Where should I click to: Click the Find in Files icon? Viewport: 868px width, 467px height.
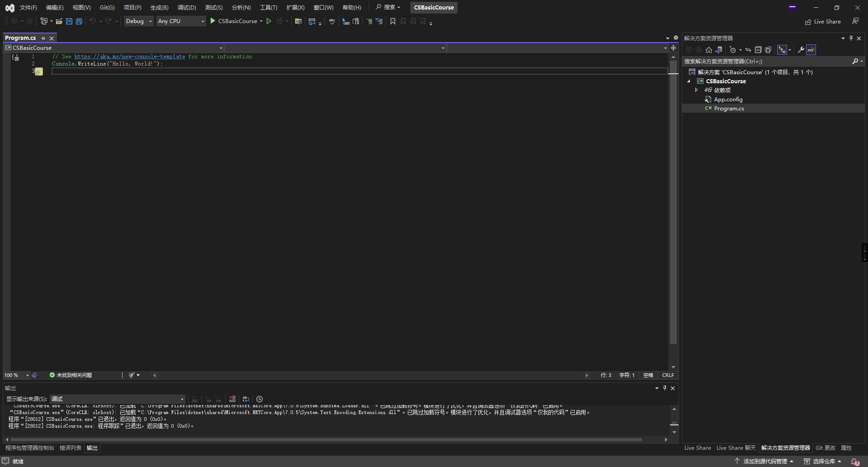click(x=298, y=21)
